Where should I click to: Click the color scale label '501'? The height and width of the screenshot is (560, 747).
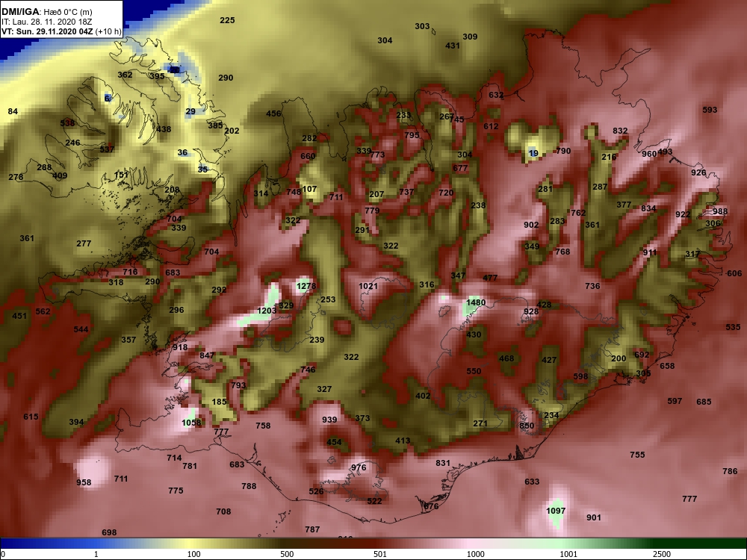(x=379, y=554)
